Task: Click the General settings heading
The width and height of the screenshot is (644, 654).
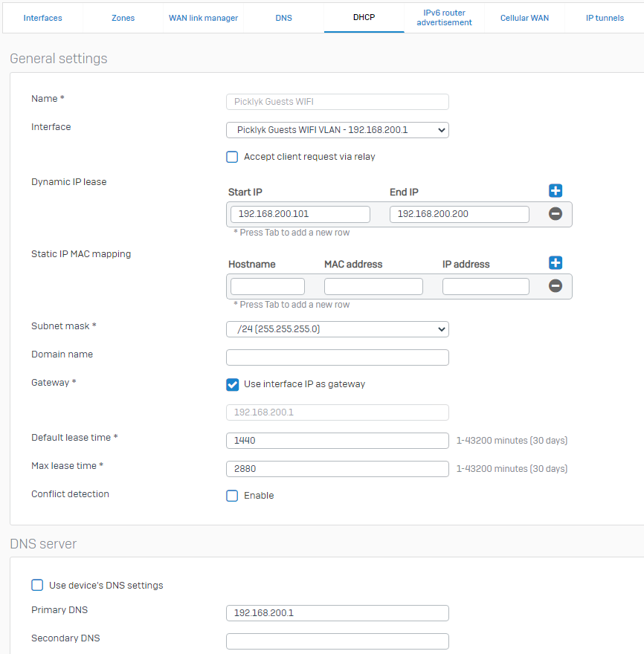Action: pos(59,59)
